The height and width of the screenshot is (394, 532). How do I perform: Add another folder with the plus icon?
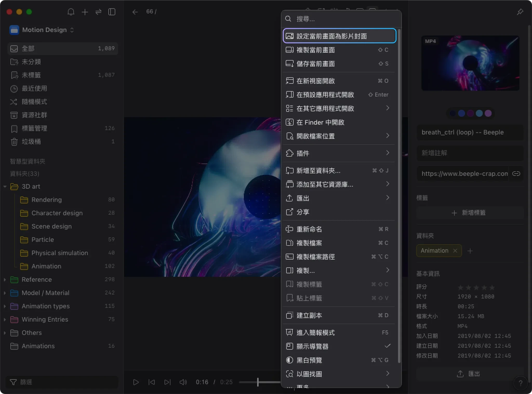point(470,251)
